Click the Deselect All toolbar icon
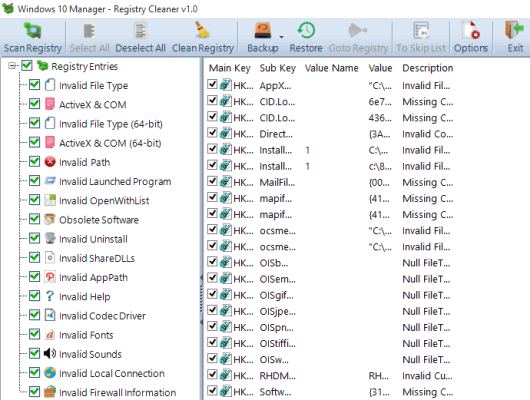 point(140,30)
